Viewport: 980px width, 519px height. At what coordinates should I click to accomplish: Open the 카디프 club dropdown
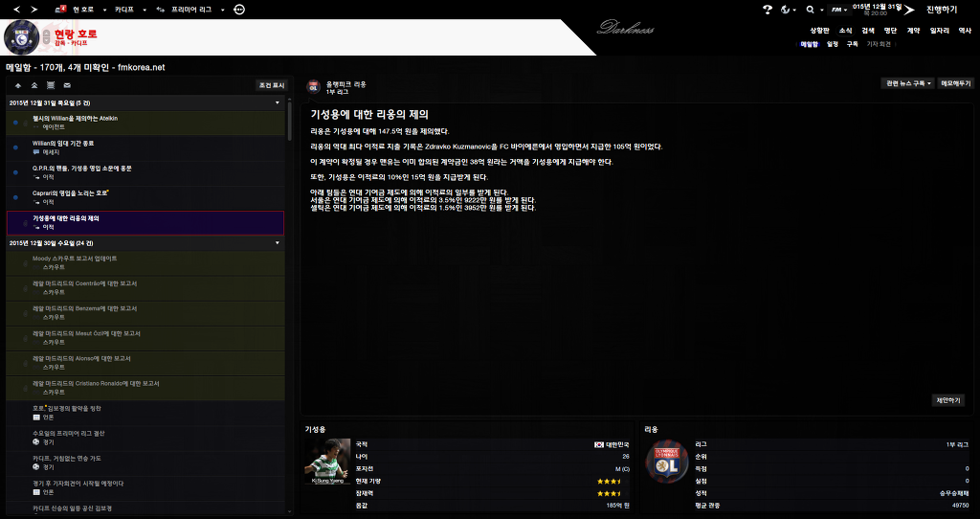click(x=145, y=10)
